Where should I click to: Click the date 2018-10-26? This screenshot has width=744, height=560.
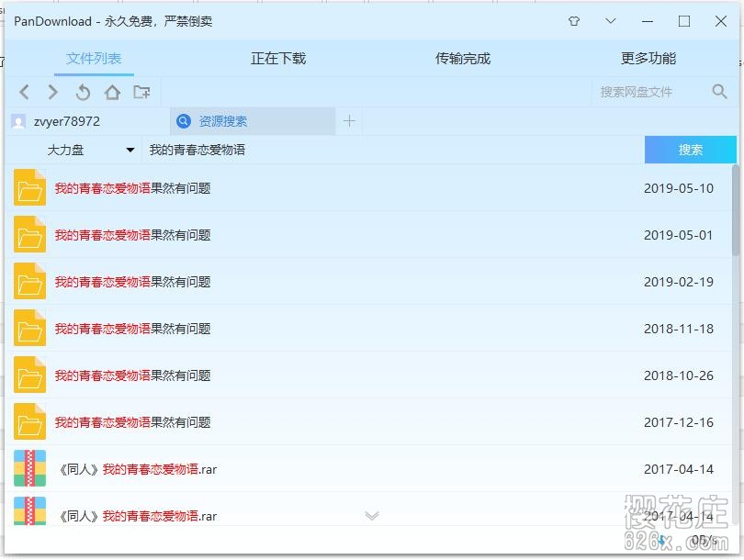tap(679, 376)
